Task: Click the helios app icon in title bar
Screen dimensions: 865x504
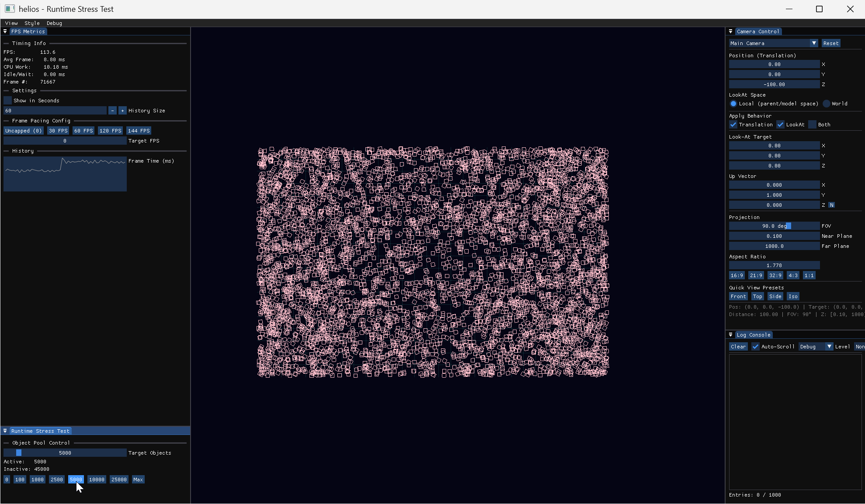Action: coord(10,9)
